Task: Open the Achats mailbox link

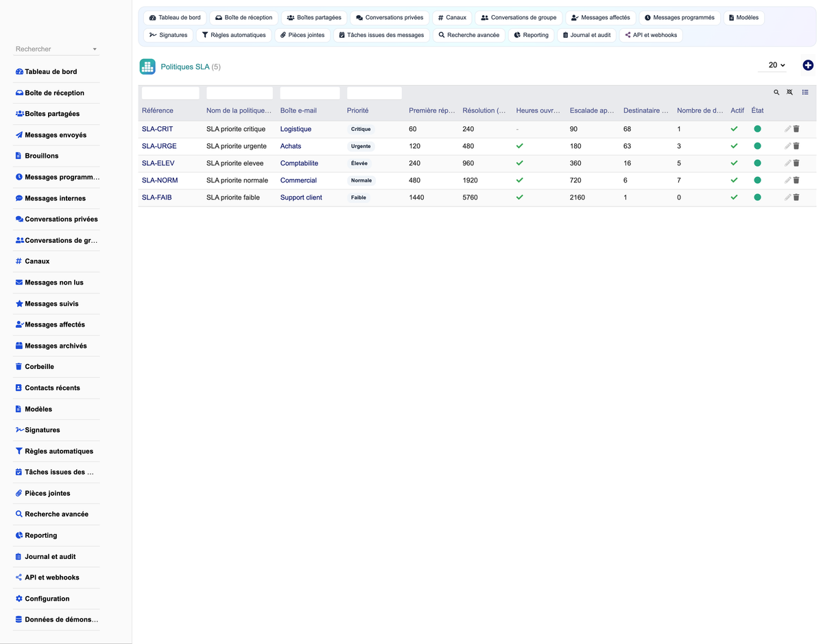Action: click(x=291, y=146)
